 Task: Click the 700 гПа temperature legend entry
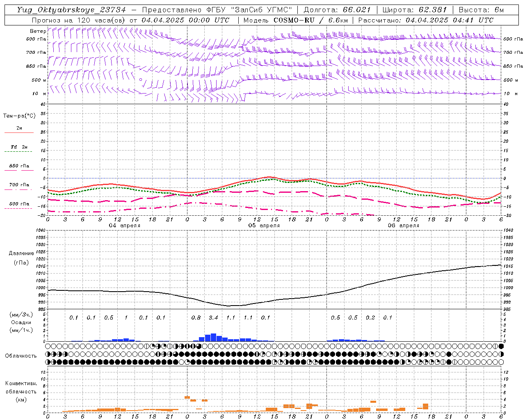pos(19,187)
